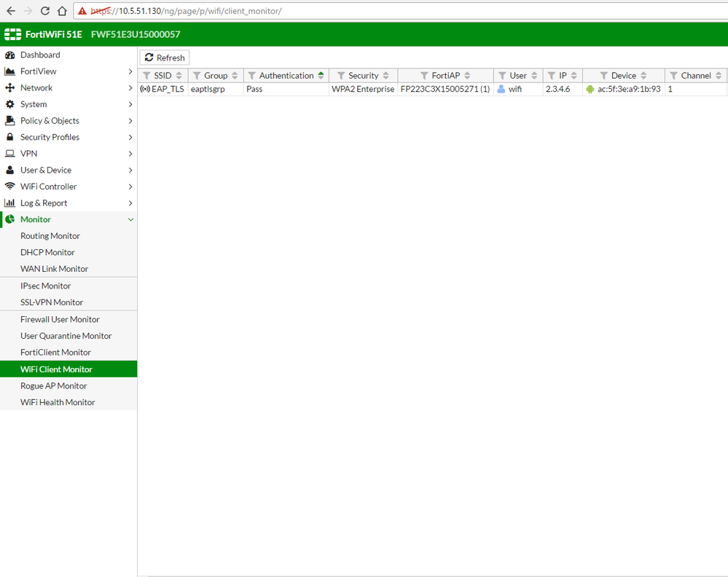Expand the Policy & Objects chevron
This screenshot has width=728, height=577.
click(130, 121)
